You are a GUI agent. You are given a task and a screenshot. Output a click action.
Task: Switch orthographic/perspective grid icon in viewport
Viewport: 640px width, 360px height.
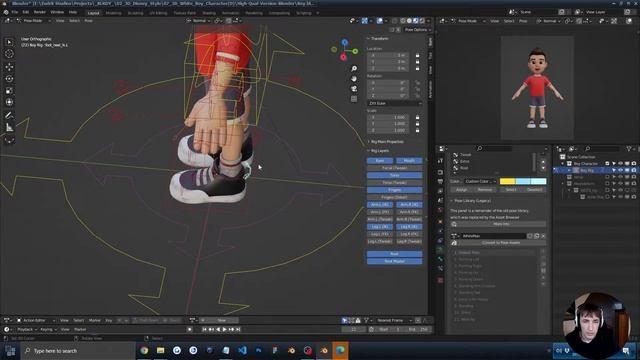[x=354, y=99]
